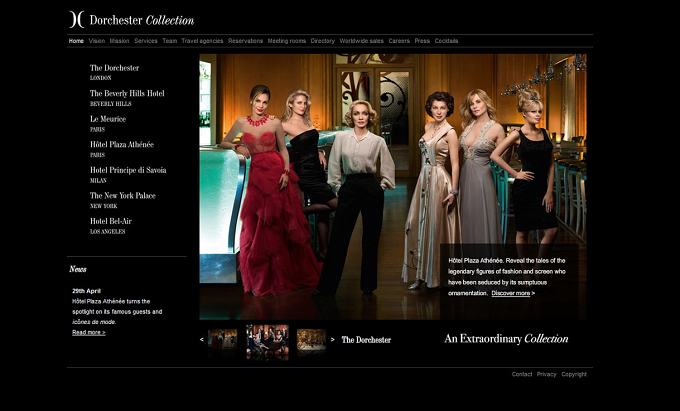Choose Le Meurice Paris hotel

(x=108, y=123)
